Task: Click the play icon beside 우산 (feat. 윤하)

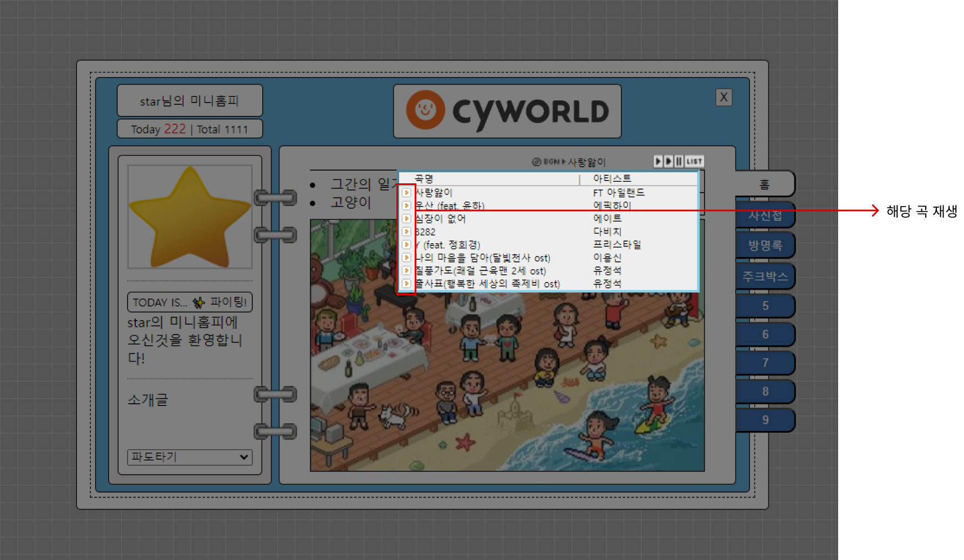Action: click(x=406, y=205)
